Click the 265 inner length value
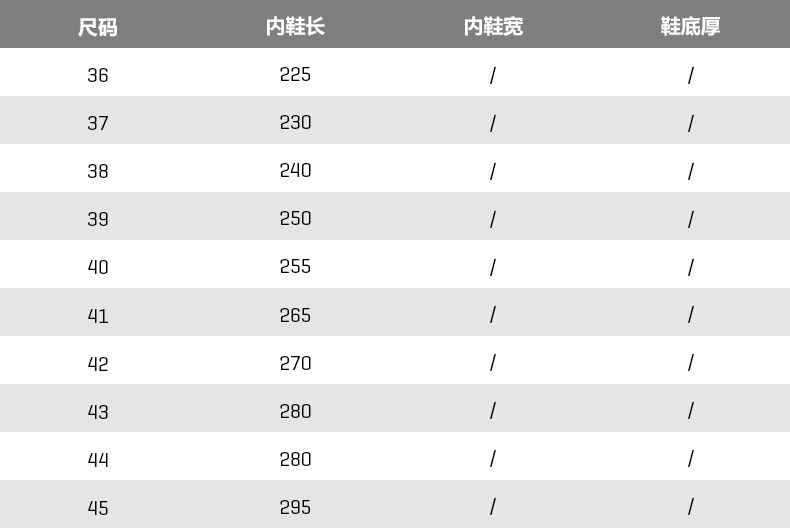 (x=295, y=316)
